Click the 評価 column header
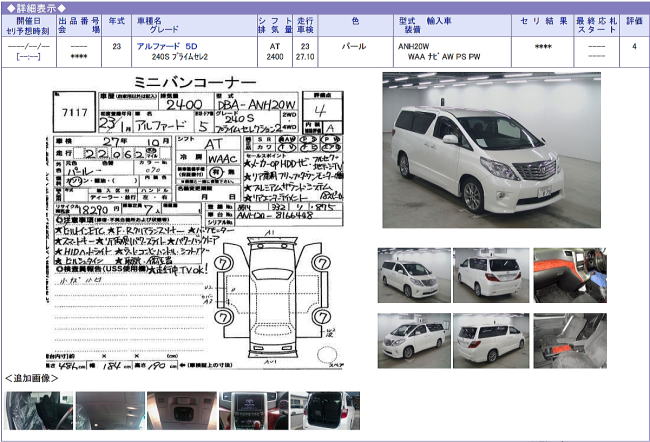The image size is (650, 442). [x=634, y=21]
